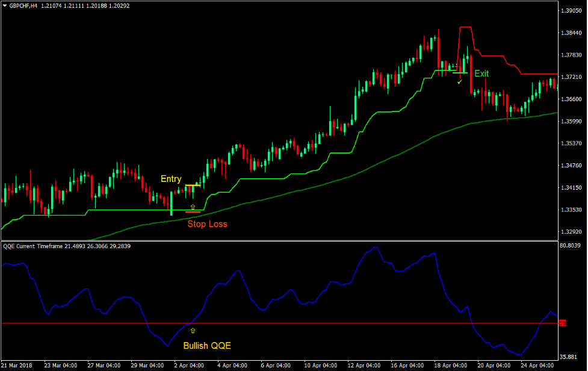
Task: Select the Exit label near the checkmark
Action: [x=481, y=73]
